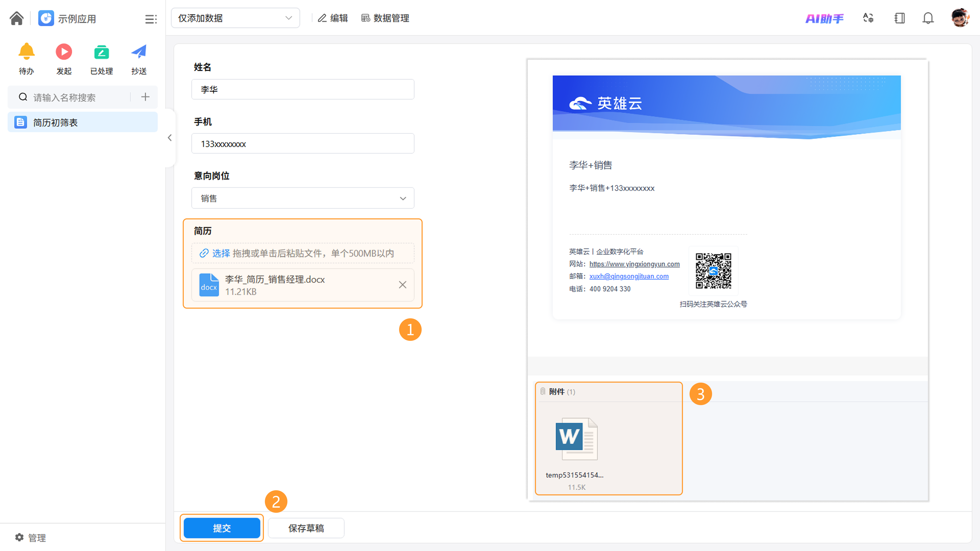Open the AI助手 assistant
This screenshot has width=980, height=551.
824,18
